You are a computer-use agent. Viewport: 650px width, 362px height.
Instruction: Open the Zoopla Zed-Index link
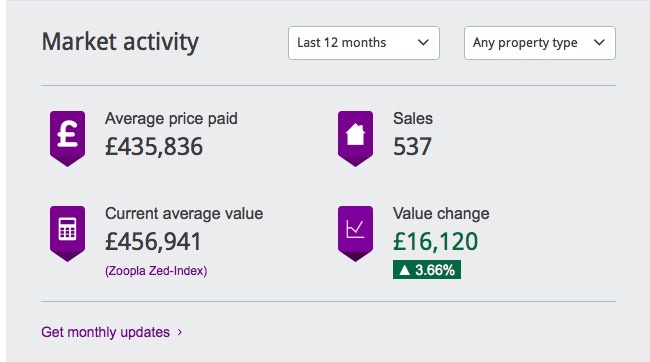point(156,271)
